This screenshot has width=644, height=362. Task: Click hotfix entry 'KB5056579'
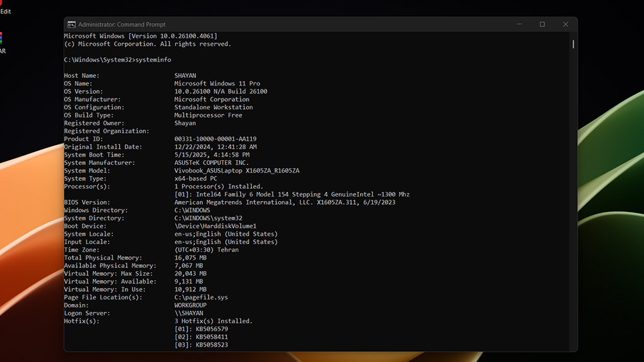click(212, 329)
